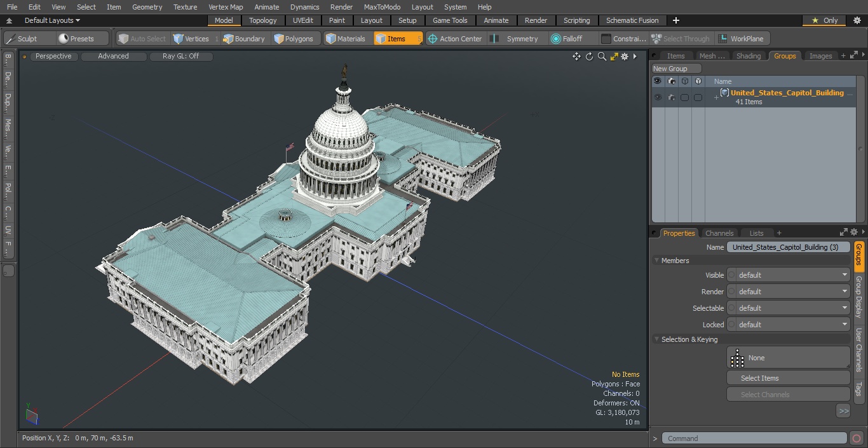Expand the United_States_Capitol_Building group tree
The height and width of the screenshot is (448, 868).
coord(716,97)
